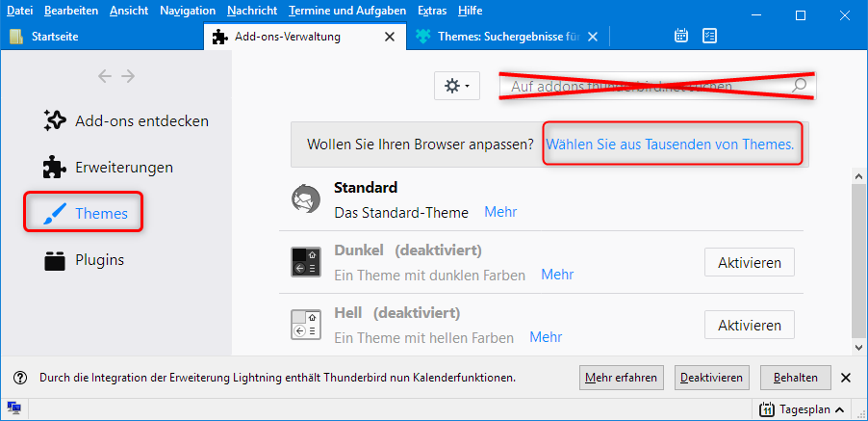Open the gear tools dropdown
Screen dimensions: 868x421
pyautogui.click(x=457, y=86)
